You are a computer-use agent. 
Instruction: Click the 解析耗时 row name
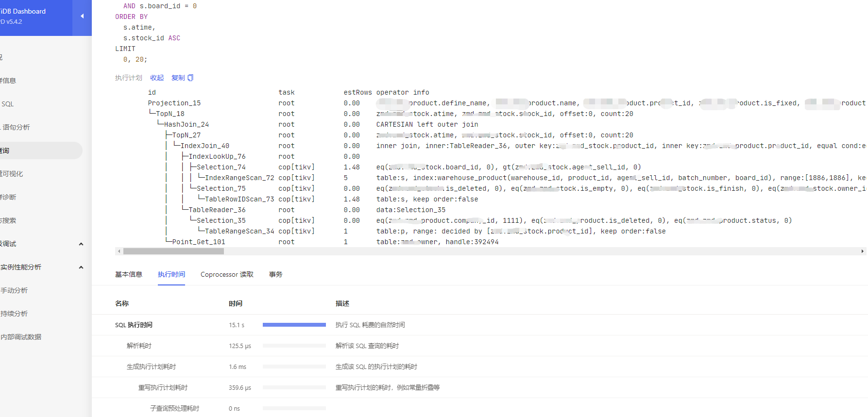(x=139, y=346)
